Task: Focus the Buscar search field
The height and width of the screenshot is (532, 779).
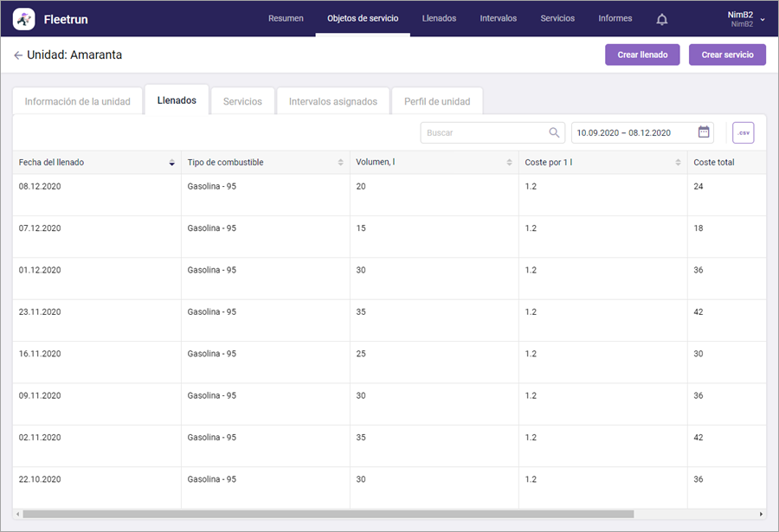Action: tap(493, 132)
